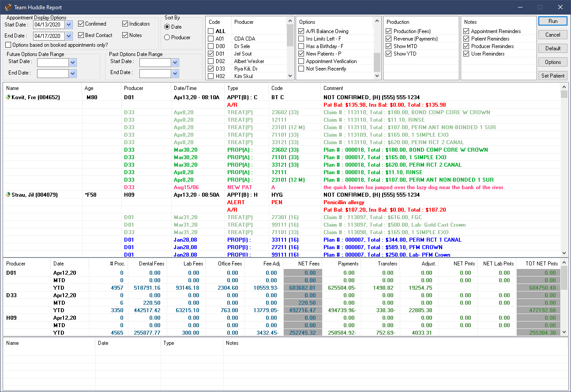
Task: Check producer A01 CDA CDA
Action: [211, 39]
